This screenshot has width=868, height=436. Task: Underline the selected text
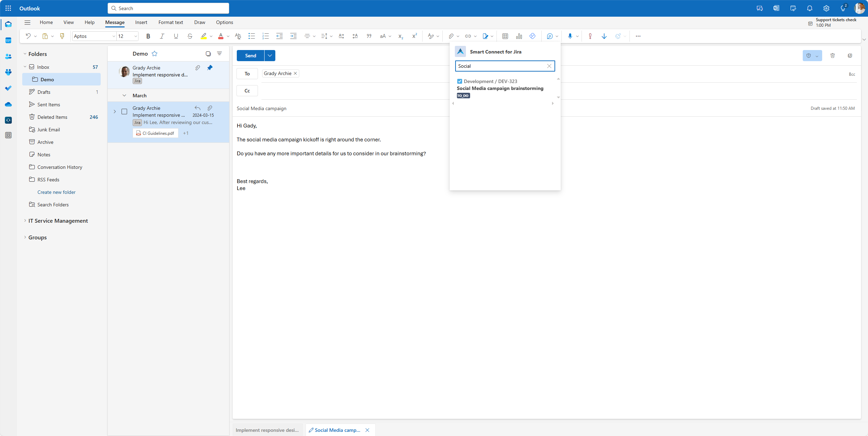pyautogui.click(x=176, y=36)
